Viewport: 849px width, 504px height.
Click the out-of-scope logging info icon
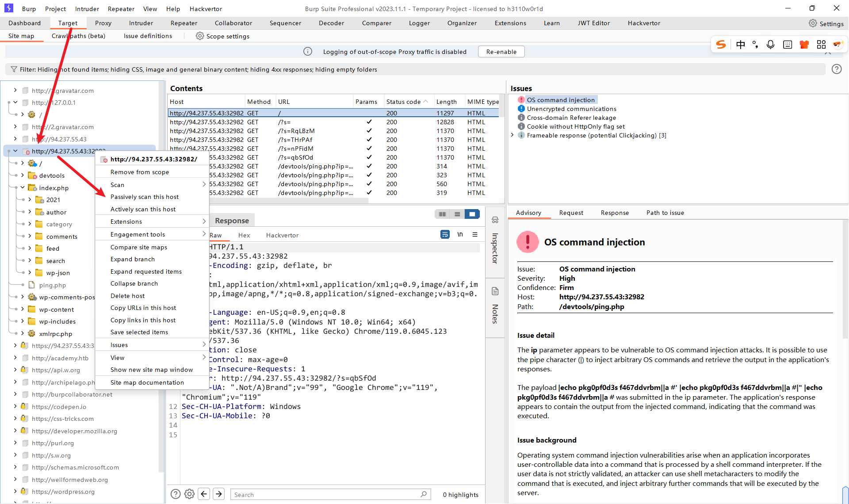click(308, 52)
